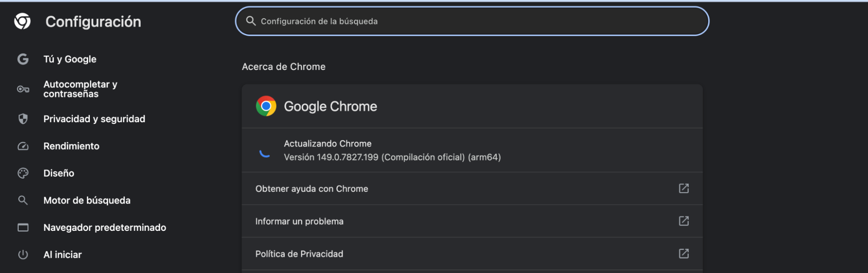Click the external link icon for Informar un problema

tap(684, 221)
